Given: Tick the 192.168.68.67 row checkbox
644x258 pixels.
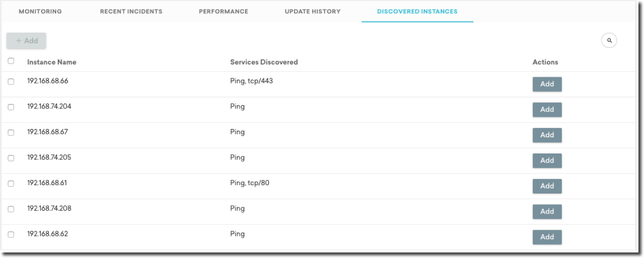Looking at the screenshot, I should coord(11,133).
